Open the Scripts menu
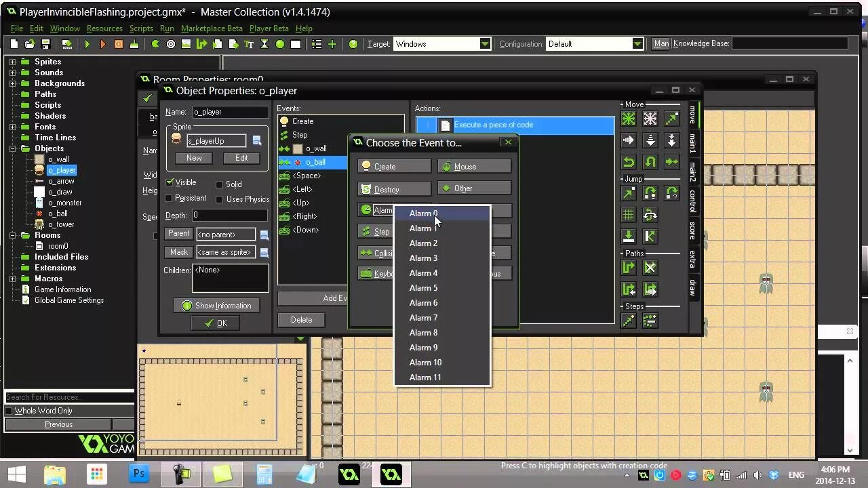The image size is (868, 488). [141, 28]
